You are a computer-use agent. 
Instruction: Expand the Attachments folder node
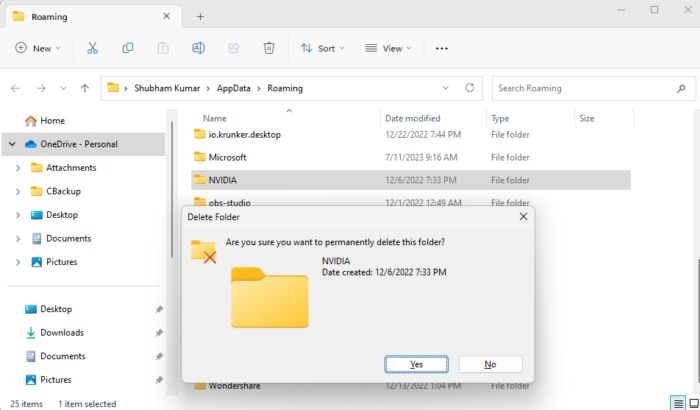coord(18,168)
